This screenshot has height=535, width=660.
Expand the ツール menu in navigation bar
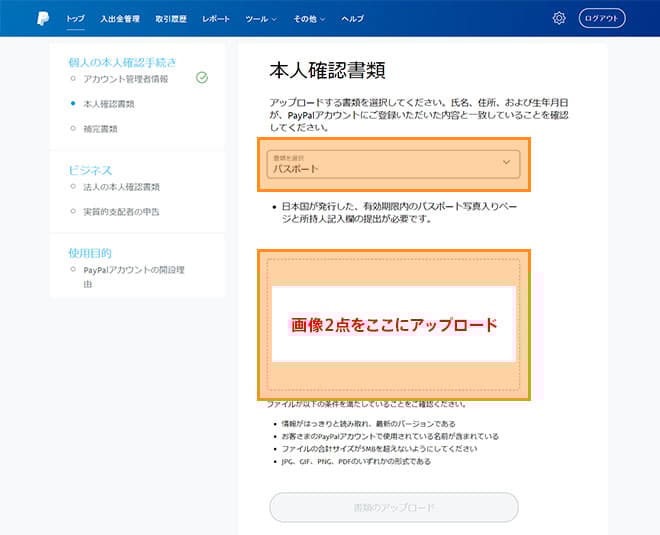click(259, 19)
